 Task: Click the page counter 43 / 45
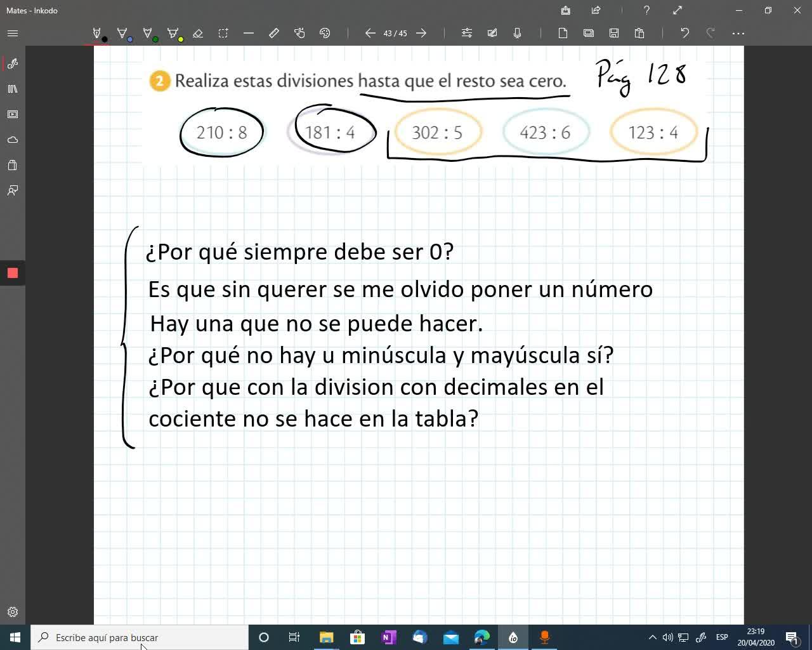pyautogui.click(x=395, y=33)
